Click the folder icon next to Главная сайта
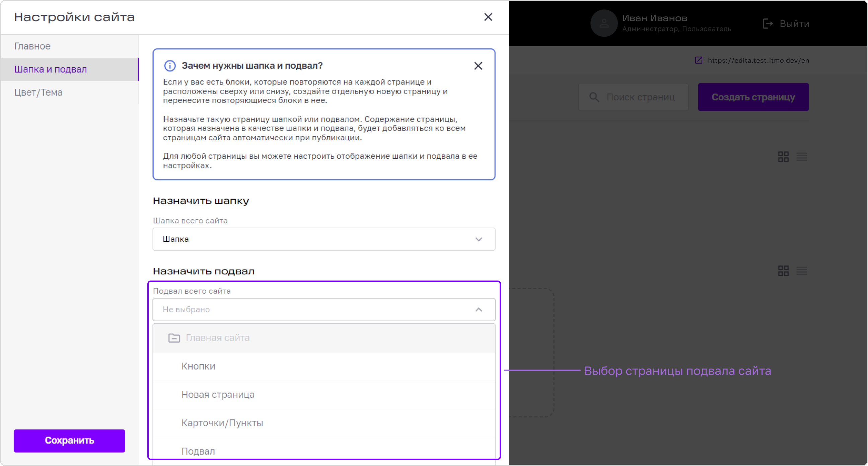The width and height of the screenshot is (868, 466). [174, 338]
